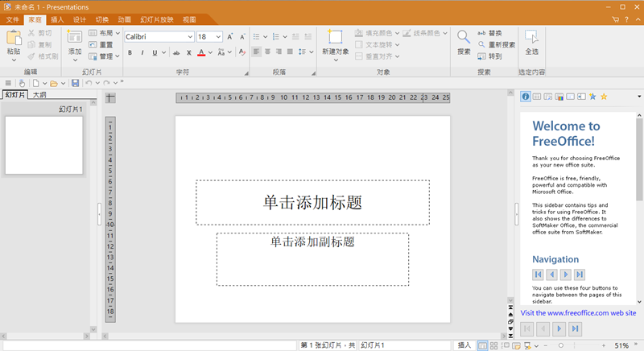Toggle italic formatting
This screenshot has width=644, height=351.
coord(142,53)
